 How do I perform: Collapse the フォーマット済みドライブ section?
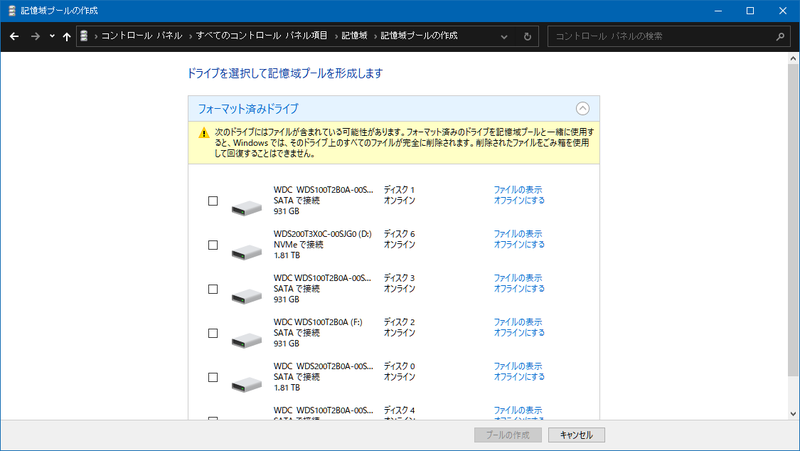click(583, 108)
